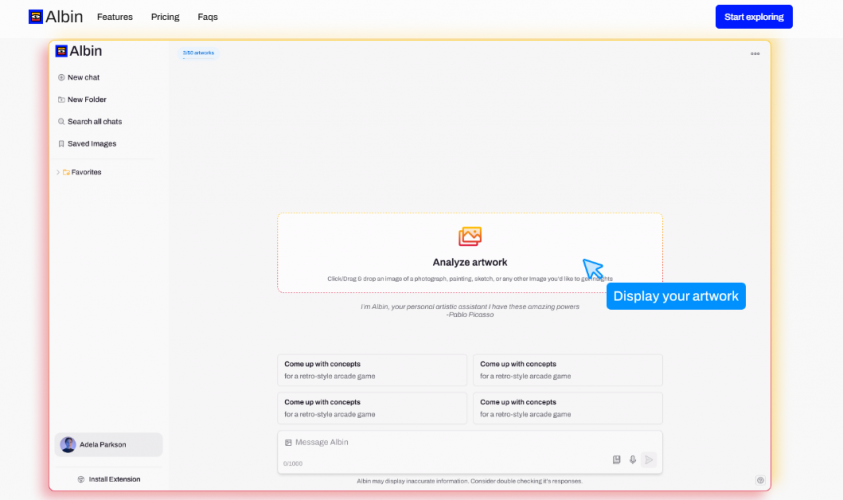Open the help icon at the app's bottom corner
The height and width of the screenshot is (500, 843).
pyautogui.click(x=760, y=480)
